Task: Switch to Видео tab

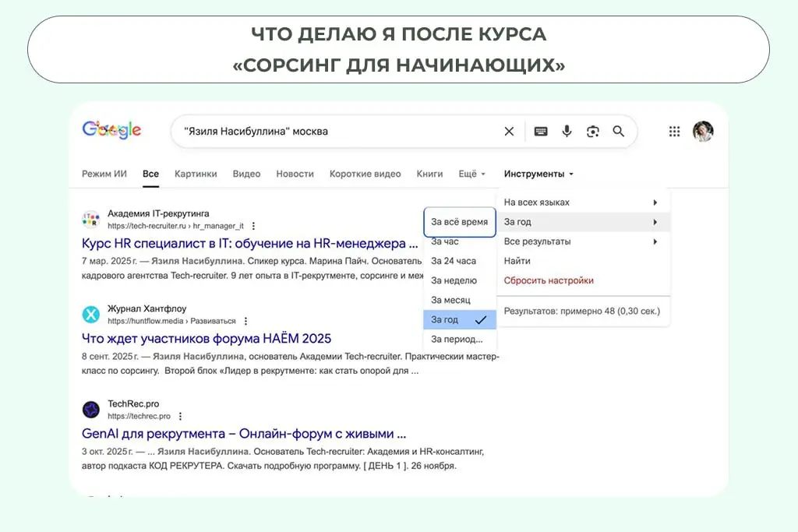Action: click(x=246, y=174)
